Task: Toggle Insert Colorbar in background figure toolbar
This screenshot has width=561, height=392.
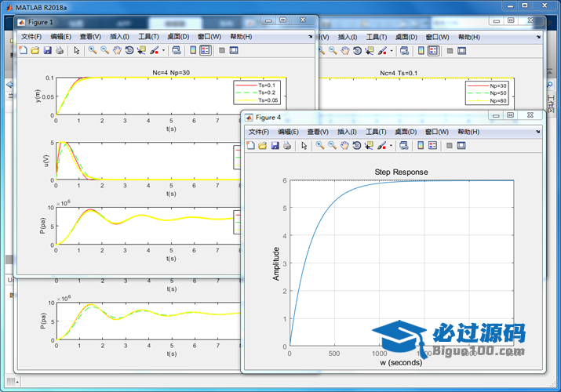Action: pos(421,51)
